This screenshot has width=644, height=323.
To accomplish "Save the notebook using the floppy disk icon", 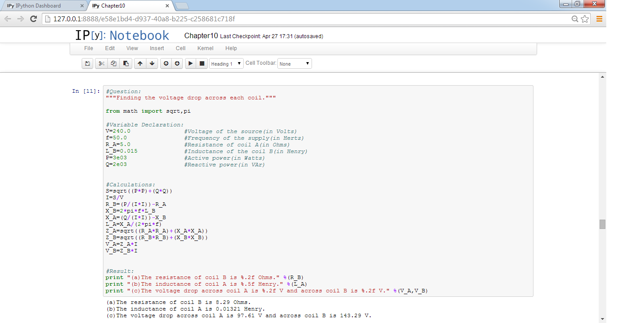I will pos(87,63).
